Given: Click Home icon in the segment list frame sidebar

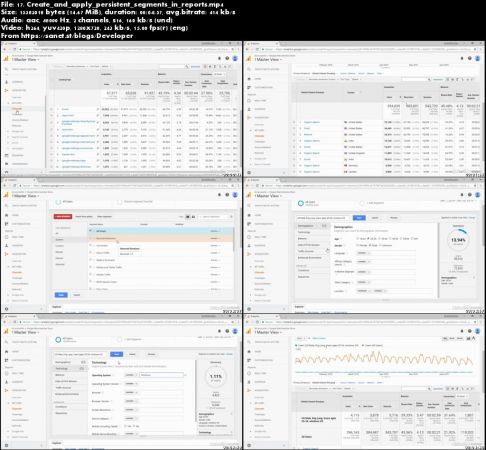Looking at the screenshot, I should click(6, 215).
